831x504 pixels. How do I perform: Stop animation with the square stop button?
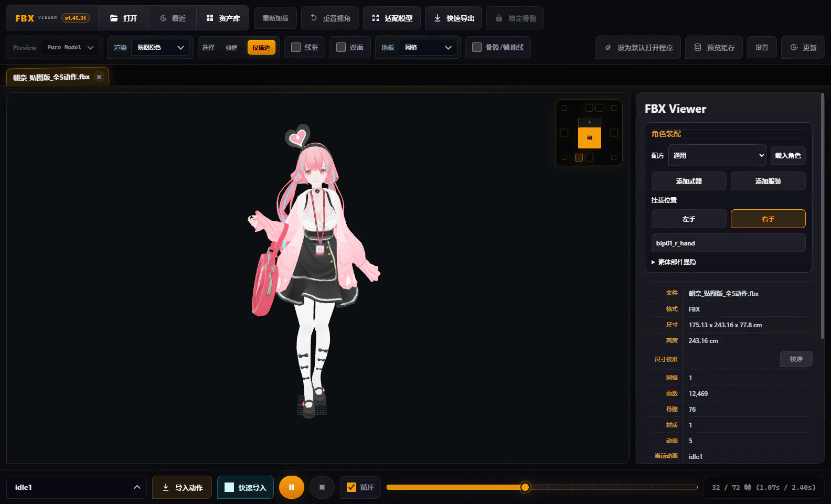tap(322, 487)
